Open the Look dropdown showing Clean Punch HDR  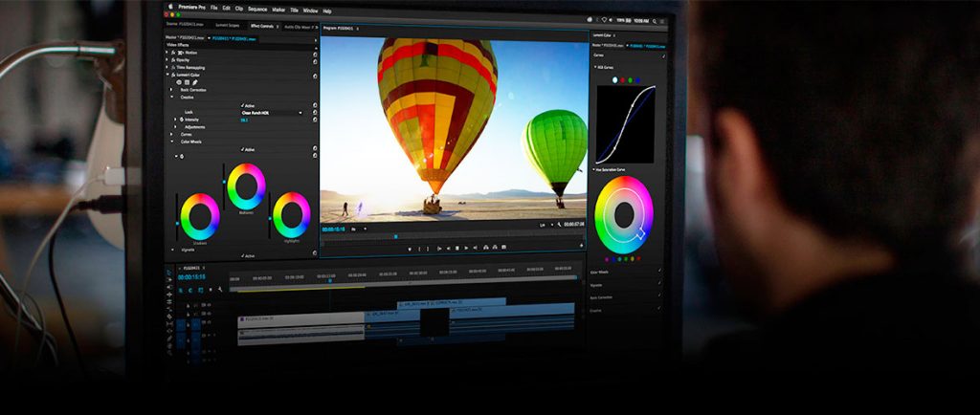pos(271,113)
